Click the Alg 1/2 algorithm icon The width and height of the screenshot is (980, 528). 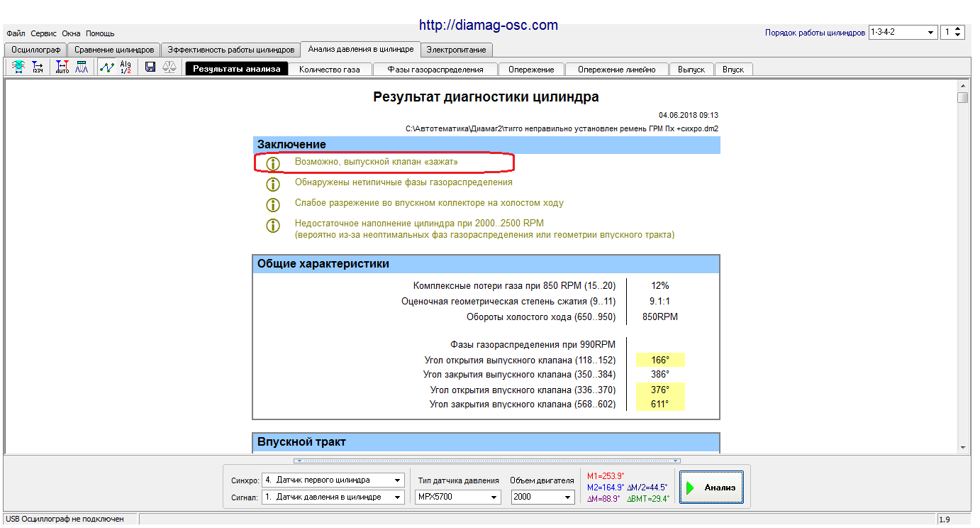pyautogui.click(x=126, y=67)
